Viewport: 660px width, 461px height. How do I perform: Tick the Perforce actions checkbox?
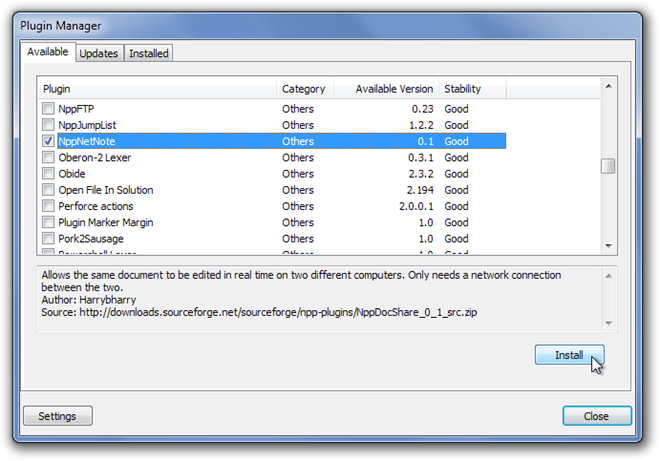pos(48,206)
